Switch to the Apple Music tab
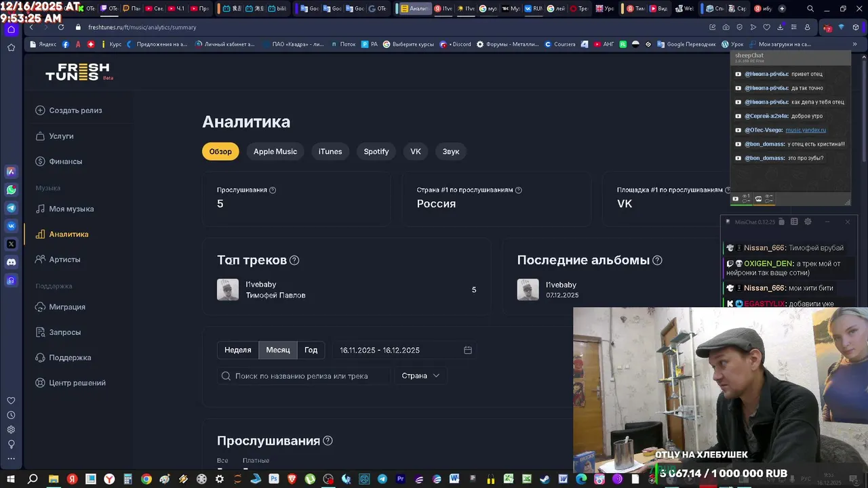Image resolution: width=868 pixels, height=488 pixels. 275,151
